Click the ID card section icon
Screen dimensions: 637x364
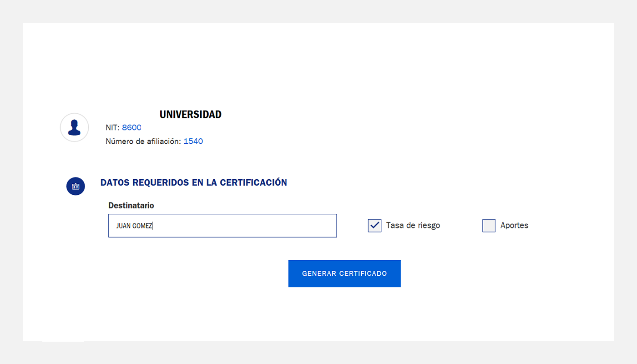click(x=76, y=186)
